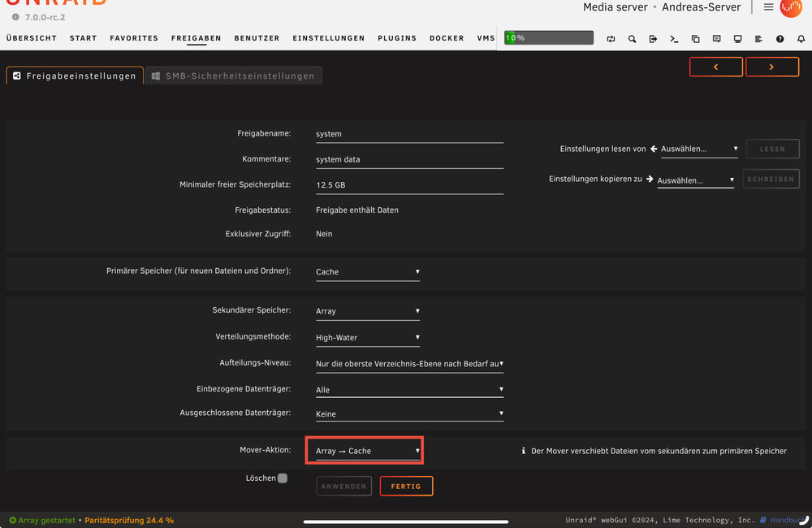Click the help question mark icon
This screenshot has height=528, width=812.
coord(780,39)
